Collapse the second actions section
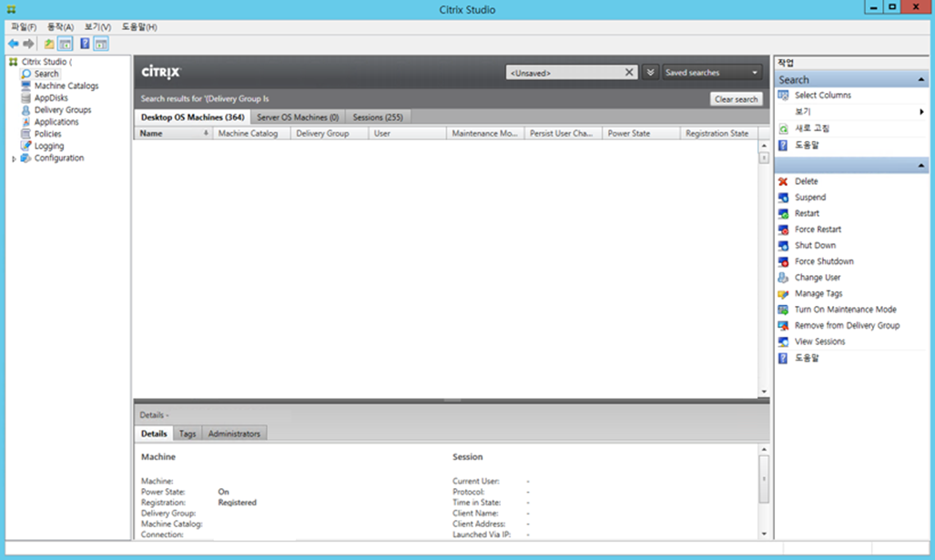935x560 pixels. 920,165
